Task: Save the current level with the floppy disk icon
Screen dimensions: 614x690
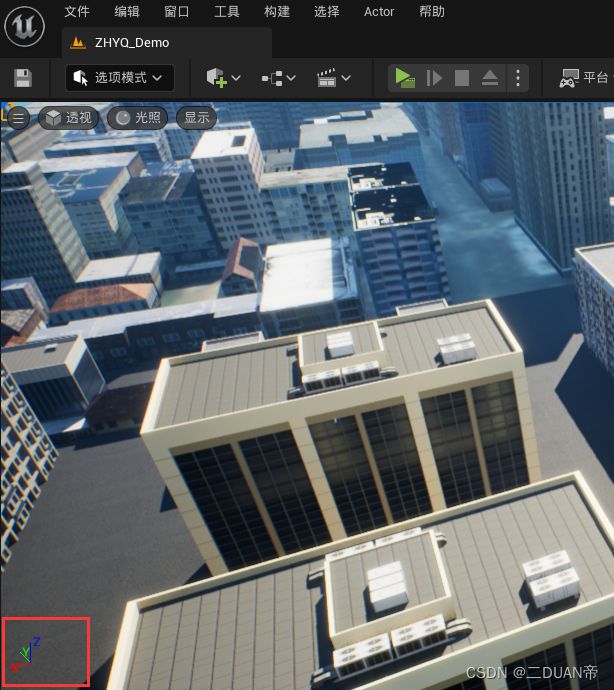Action: coord(23,78)
